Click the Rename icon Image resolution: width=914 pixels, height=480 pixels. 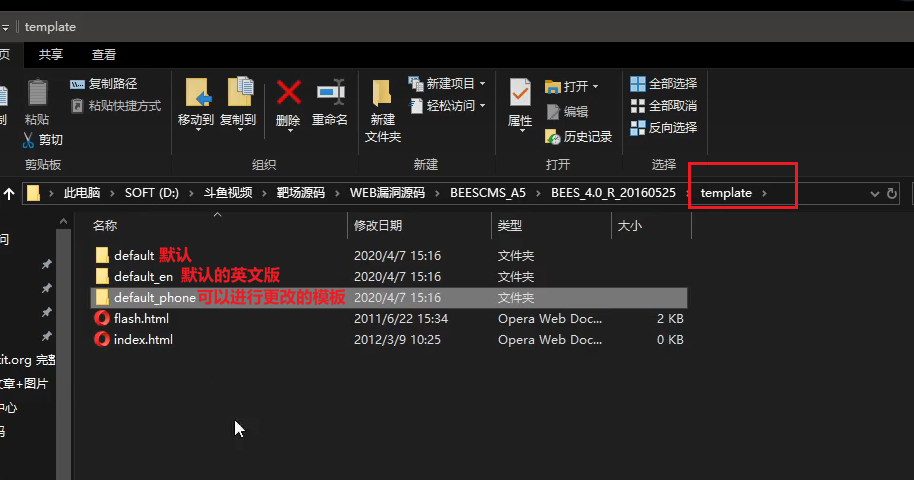point(331,92)
